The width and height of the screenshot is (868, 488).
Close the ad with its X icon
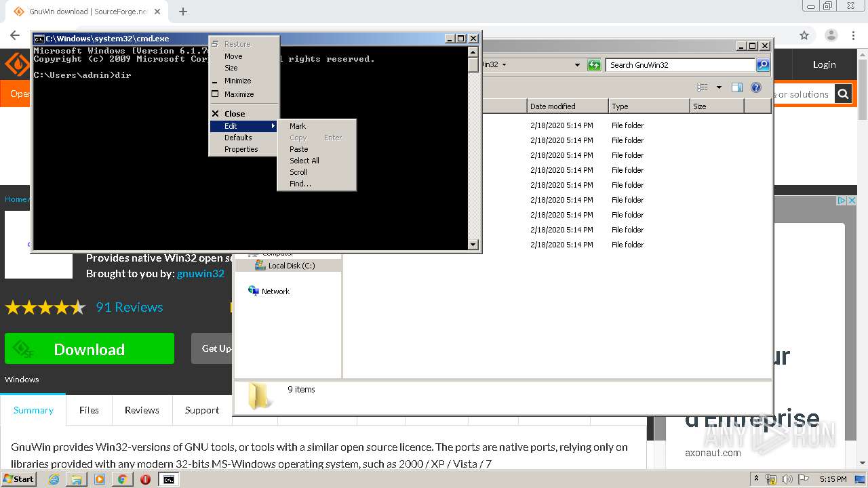click(x=851, y=201)
